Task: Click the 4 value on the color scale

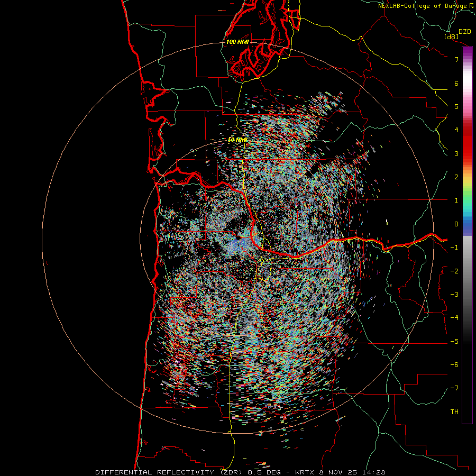Action: click(x=456, y=130)
